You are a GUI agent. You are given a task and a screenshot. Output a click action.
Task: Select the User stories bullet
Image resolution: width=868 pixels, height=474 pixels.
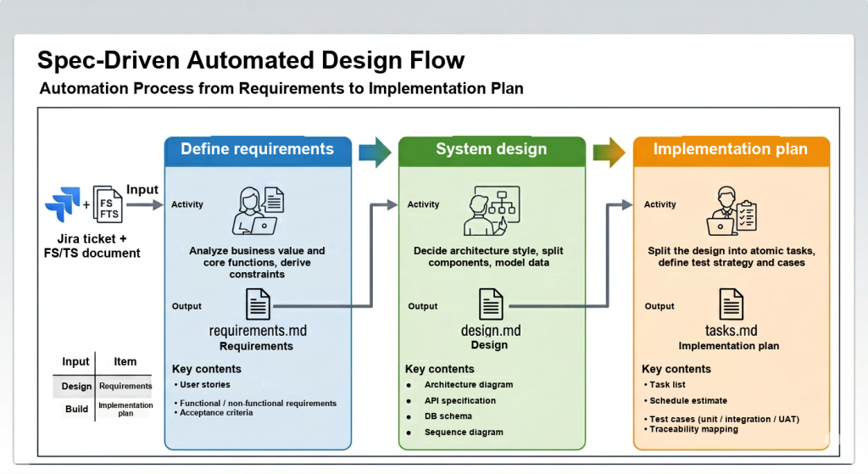202,384
